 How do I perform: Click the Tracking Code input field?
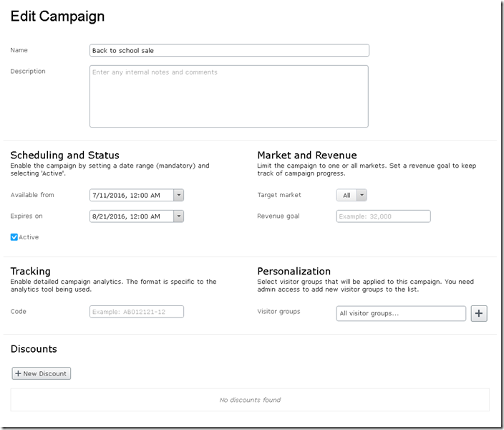[x=137, y=312]
